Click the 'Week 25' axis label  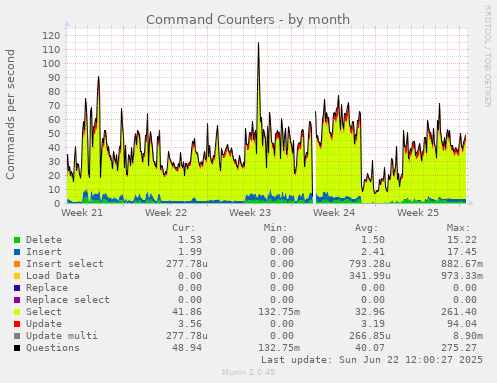[x=418, y=212]
